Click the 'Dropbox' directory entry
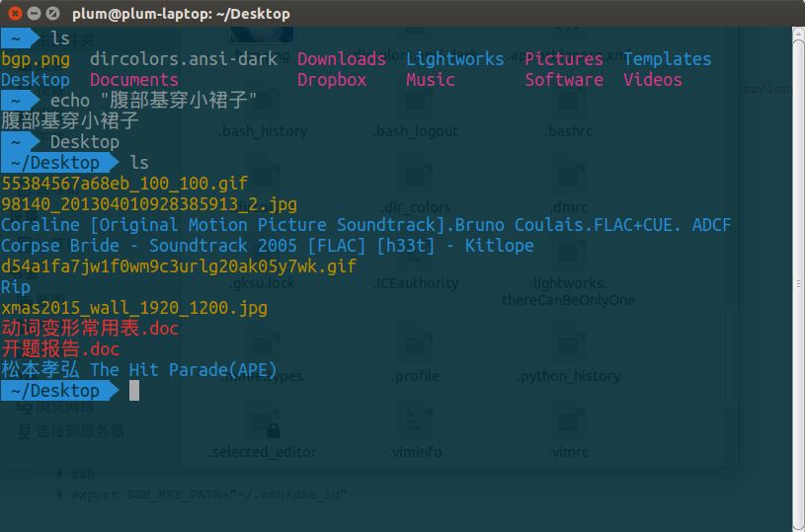Image resolution: width=805 pixels, height=532 pixels. (x=332, y=80)
